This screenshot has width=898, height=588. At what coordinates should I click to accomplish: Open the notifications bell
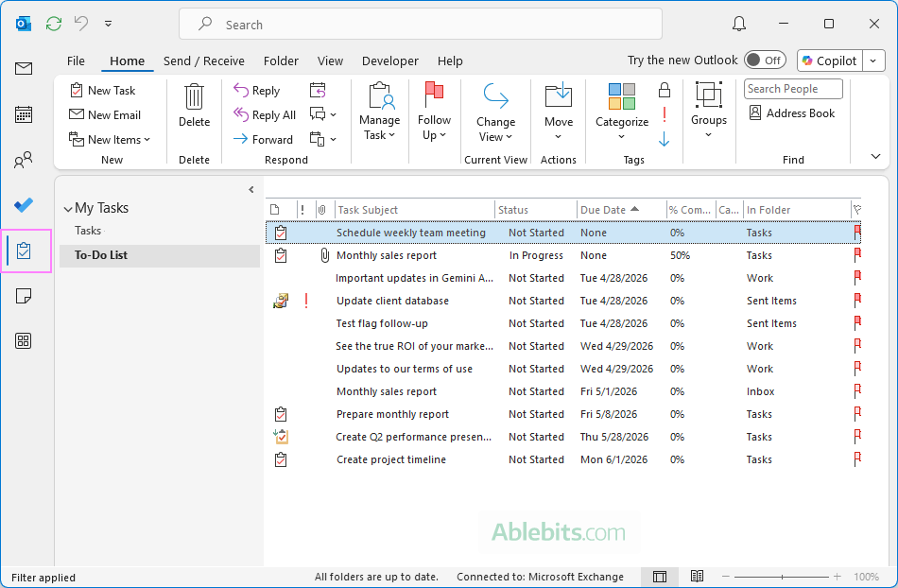[739, 24]
